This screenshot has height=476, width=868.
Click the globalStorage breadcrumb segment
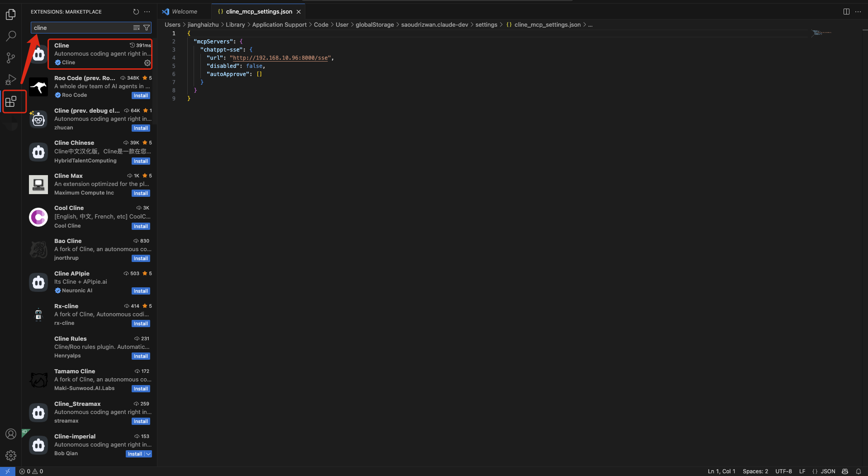375,24
